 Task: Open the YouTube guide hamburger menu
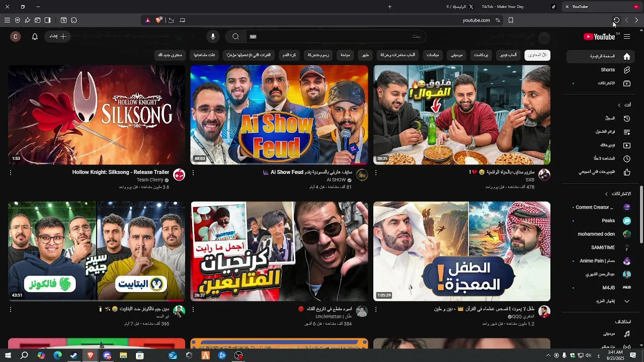tap(627, 37)
